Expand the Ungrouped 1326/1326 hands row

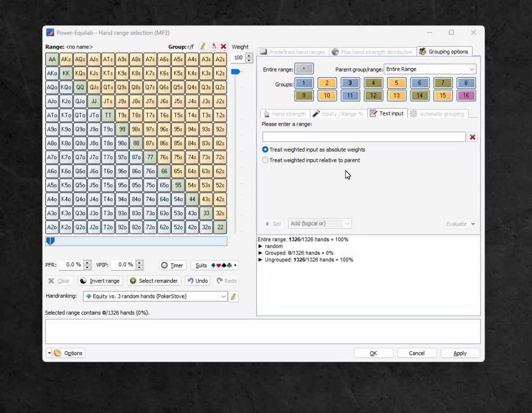(261, 260)
